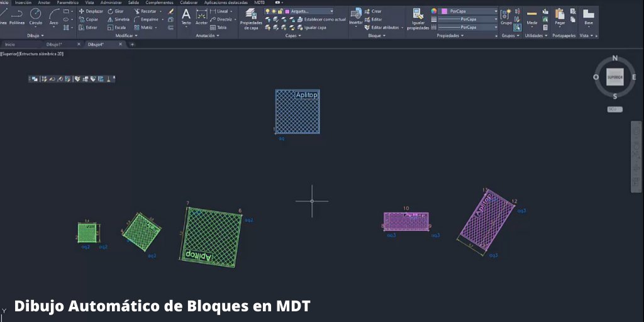Viewport: 644px width, 322px height.
Task: Activate the Girar rotate tool
Action: (x=116, y=11)
